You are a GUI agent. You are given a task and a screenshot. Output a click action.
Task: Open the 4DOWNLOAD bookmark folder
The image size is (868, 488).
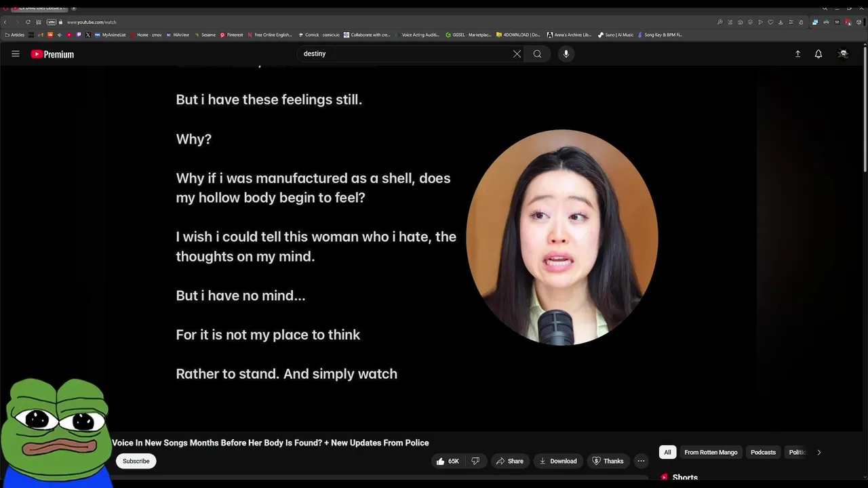click(x=519, y=35)
